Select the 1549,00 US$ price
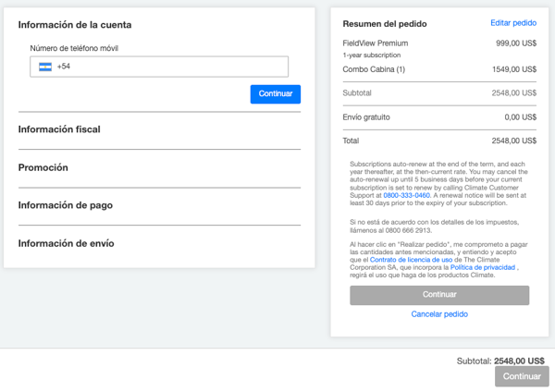 pos(514,69)
